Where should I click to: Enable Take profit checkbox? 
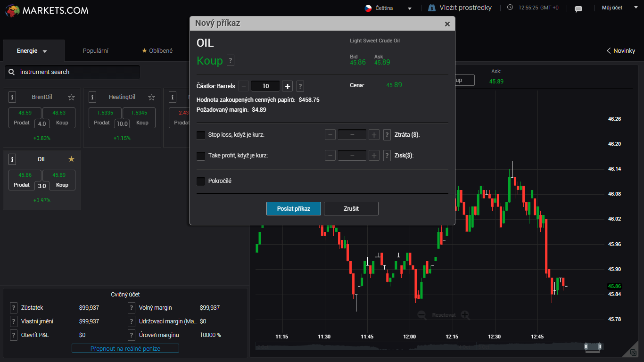click(201, 156)
